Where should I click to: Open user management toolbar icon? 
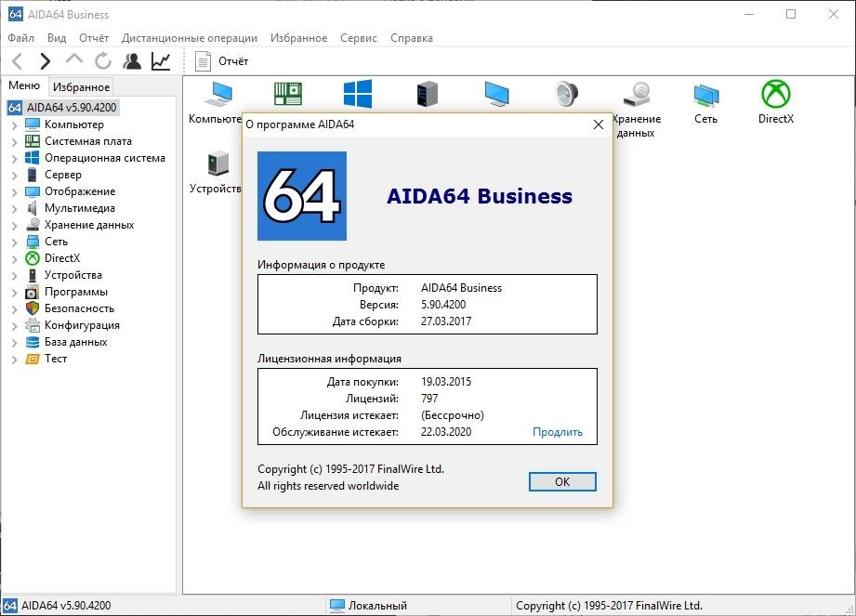pos(132,61)
